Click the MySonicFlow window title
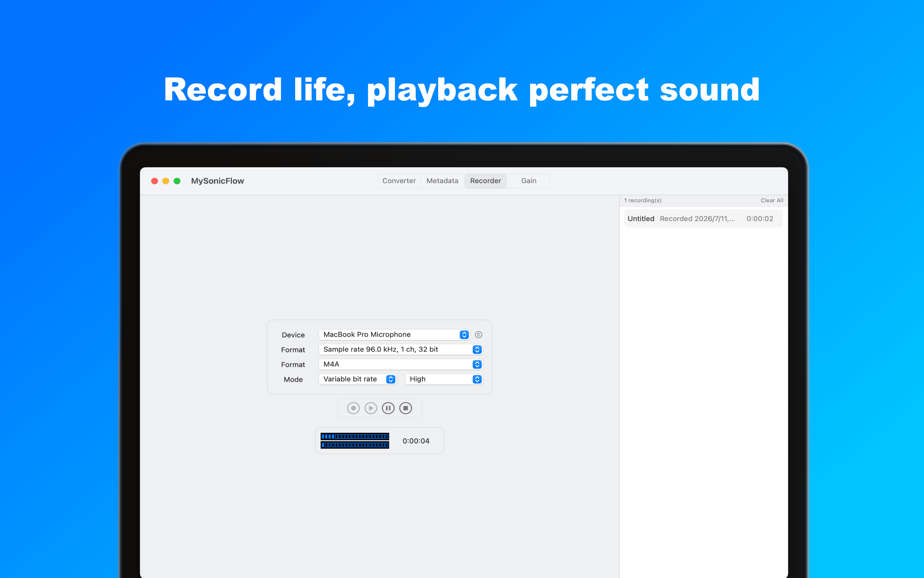 pos(217,181)
